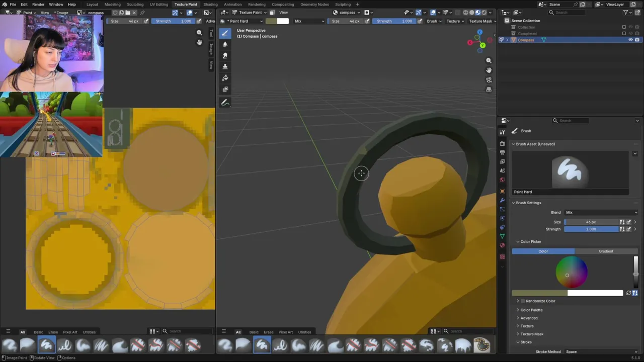Select the Mask tool in viewport toolbar
The width and height of the screenshot is (644, 362).
point(225,89)
